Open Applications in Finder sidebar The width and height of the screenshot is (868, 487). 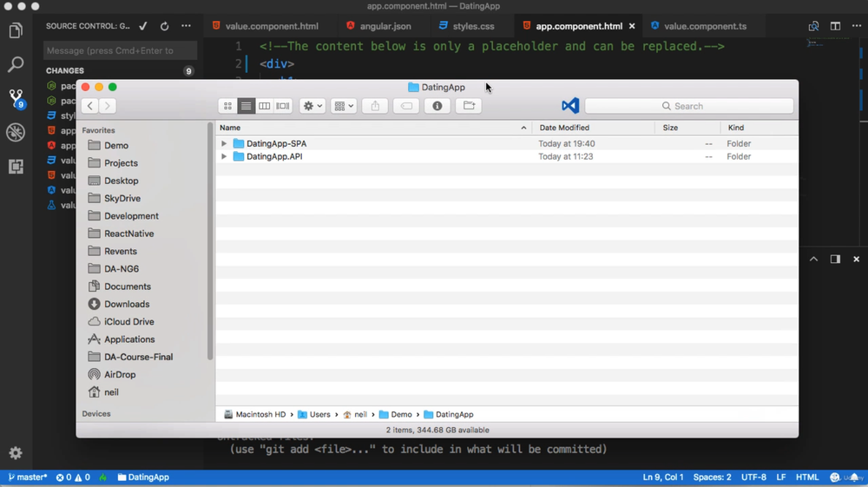129,339
